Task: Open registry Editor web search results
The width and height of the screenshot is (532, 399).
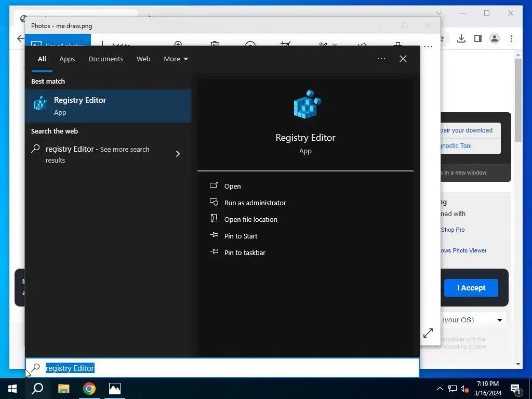Action: pyautogui.click(x=108, y=154)
